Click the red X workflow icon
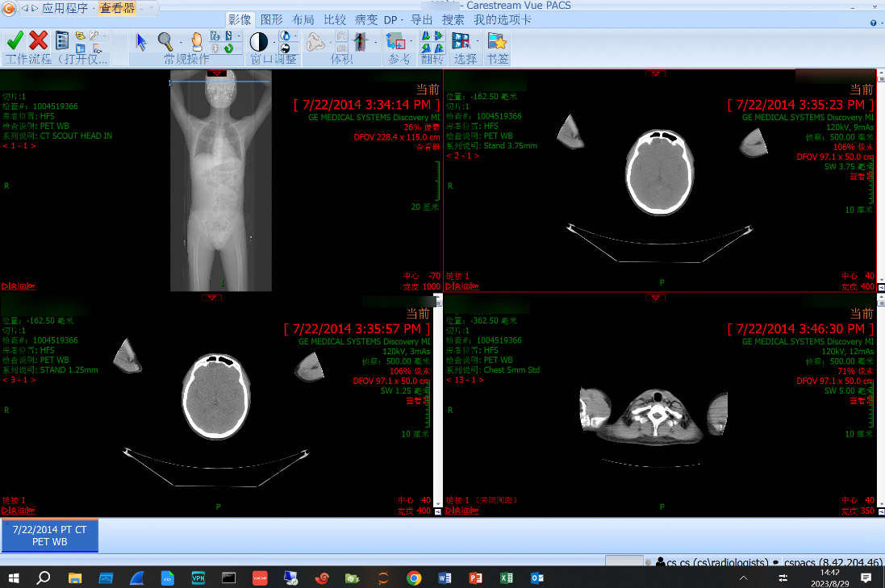Screen dimensions: 885x588 39,40
